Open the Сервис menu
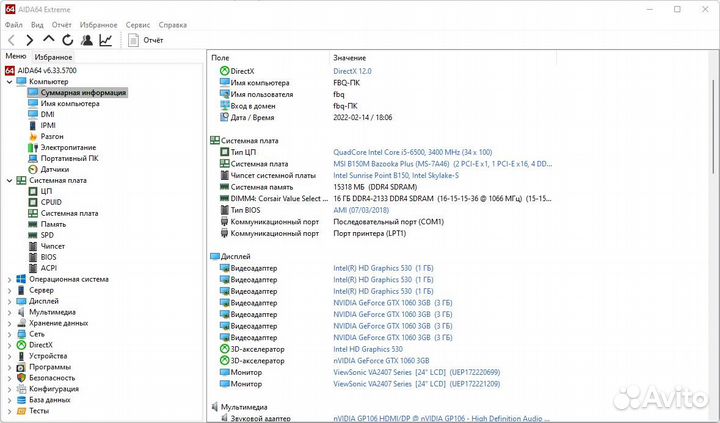This screenshot has height=423, width=720. click(138, 25)
